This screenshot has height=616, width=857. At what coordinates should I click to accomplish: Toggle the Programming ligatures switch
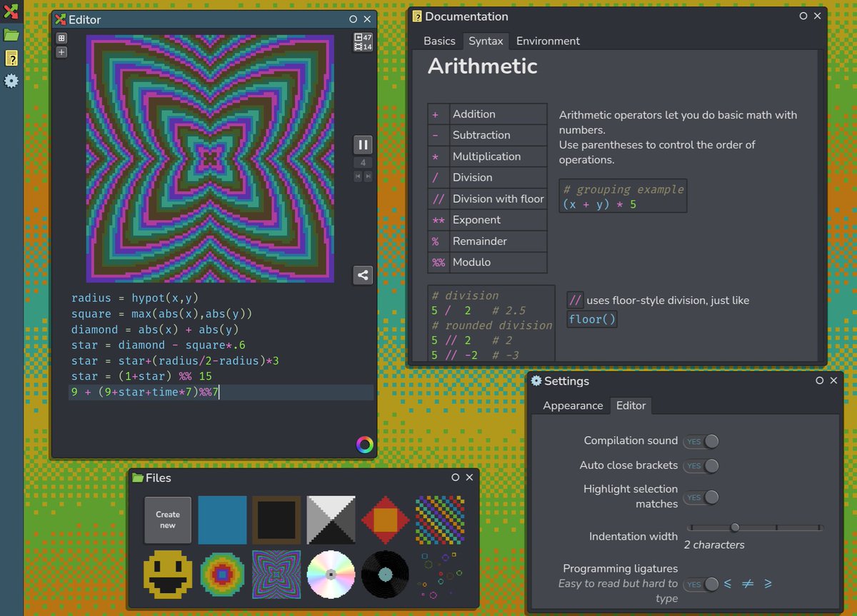[701, 585]
